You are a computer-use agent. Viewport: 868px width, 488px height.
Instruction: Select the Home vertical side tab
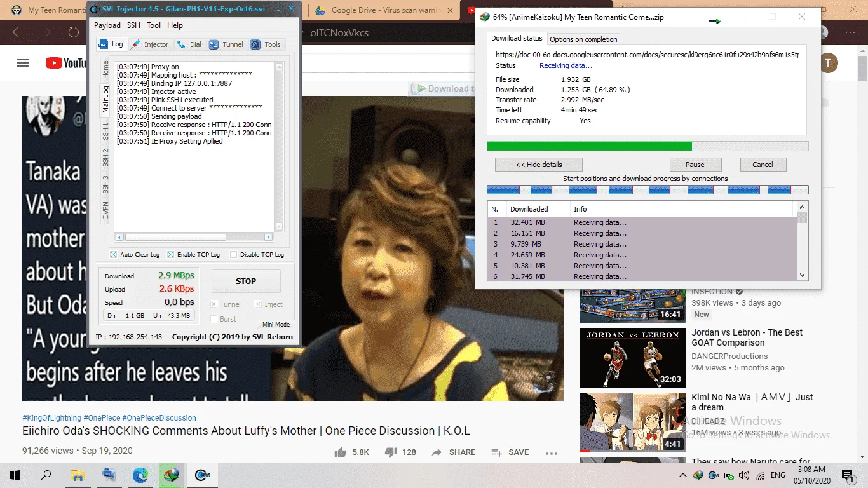105,70
